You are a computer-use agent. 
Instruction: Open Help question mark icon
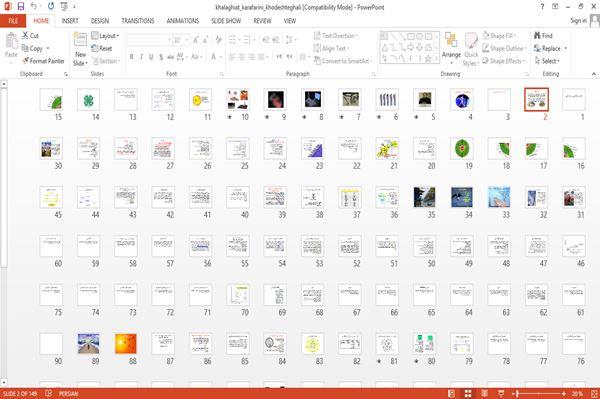[542, 7]
